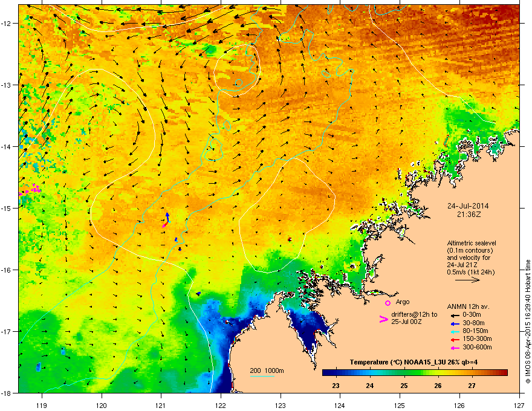Click the -18 latitude axis label
The image size is (532, 411).
6,393
